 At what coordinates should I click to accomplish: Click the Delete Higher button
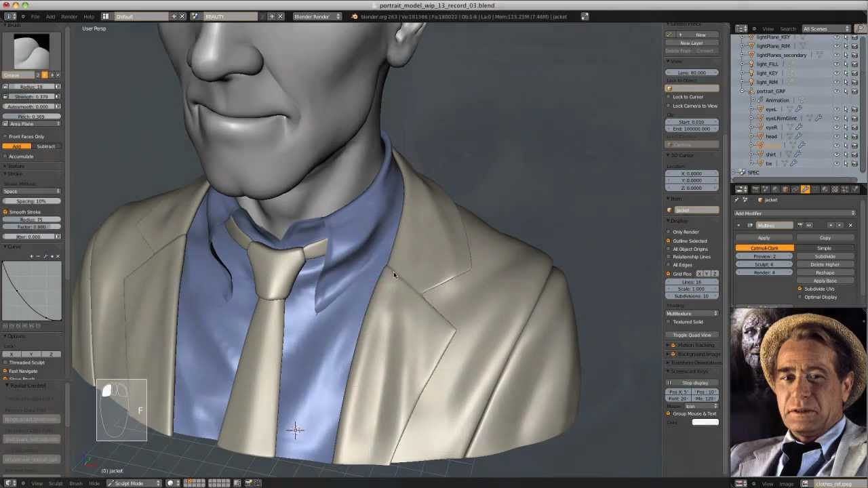pos(825,265)
